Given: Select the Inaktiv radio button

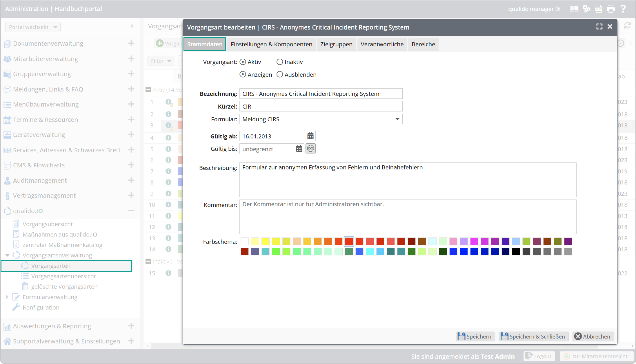Looking at the screenshot, I should tap(280, 62).
